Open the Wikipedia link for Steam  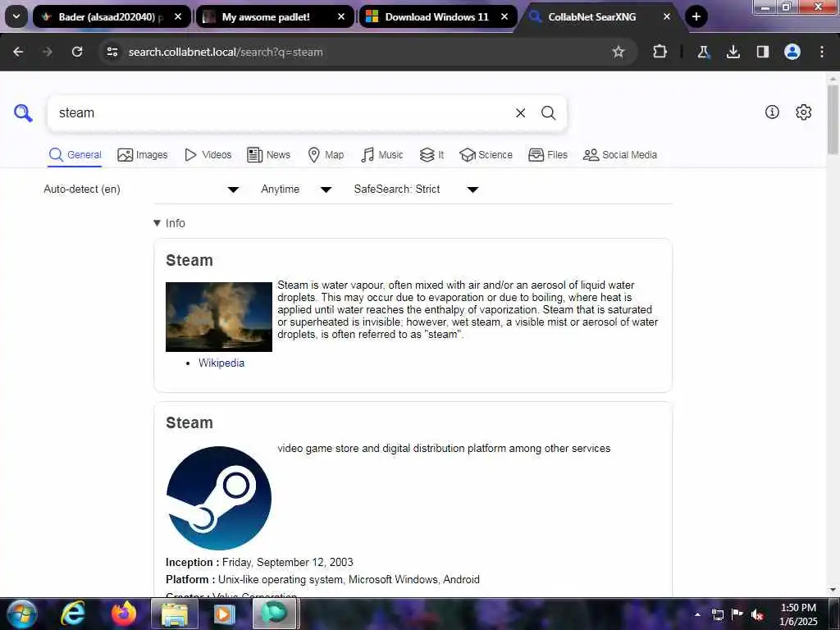coord(221,363)
